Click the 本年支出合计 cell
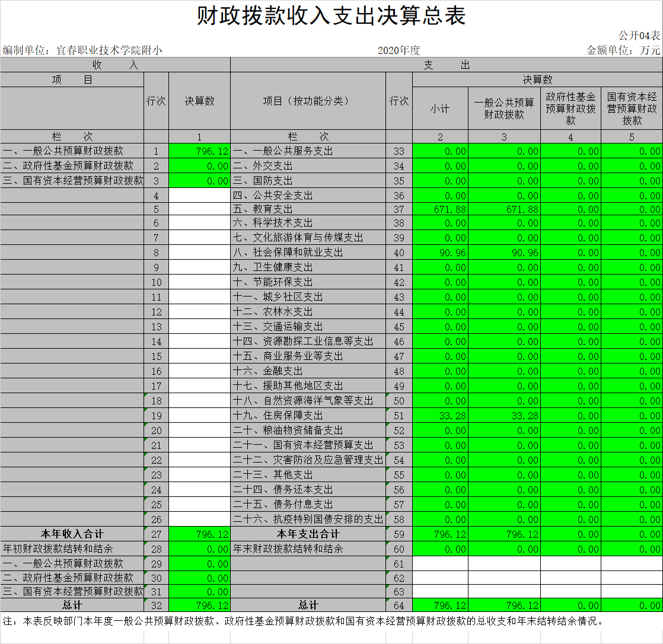The image size is (663, 644). pyautogui.click(x=308, y=534)
